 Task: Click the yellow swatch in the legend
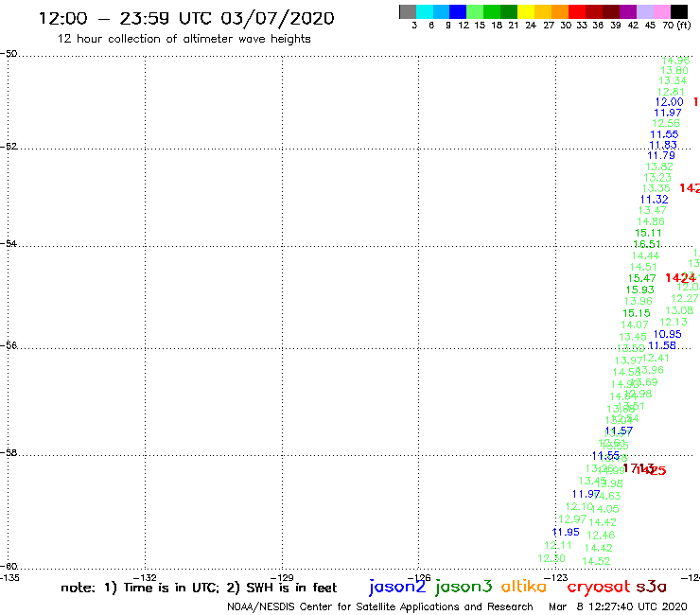point(526,11)
